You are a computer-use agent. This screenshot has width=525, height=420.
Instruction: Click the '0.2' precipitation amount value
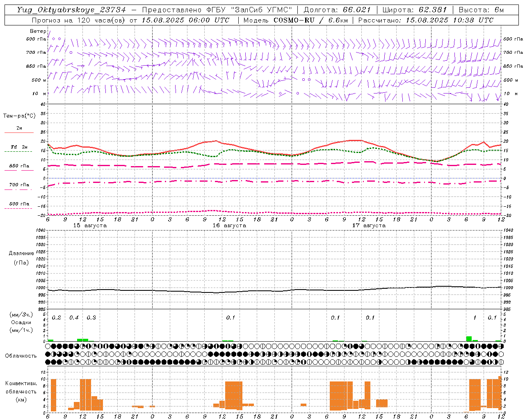tap(56, 318)
